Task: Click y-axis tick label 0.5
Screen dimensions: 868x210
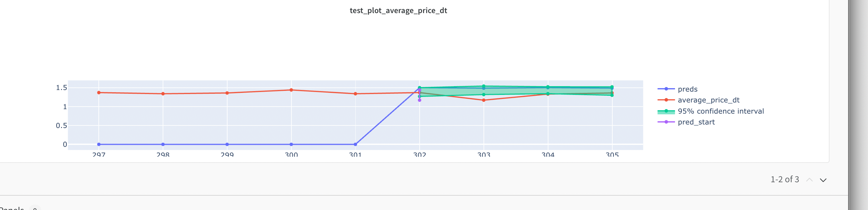Action: [x=61, y=125]
